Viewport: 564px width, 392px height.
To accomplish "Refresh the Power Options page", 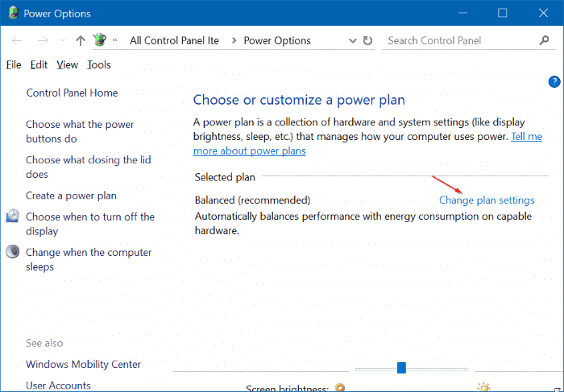I will click(x=367, y=40).
